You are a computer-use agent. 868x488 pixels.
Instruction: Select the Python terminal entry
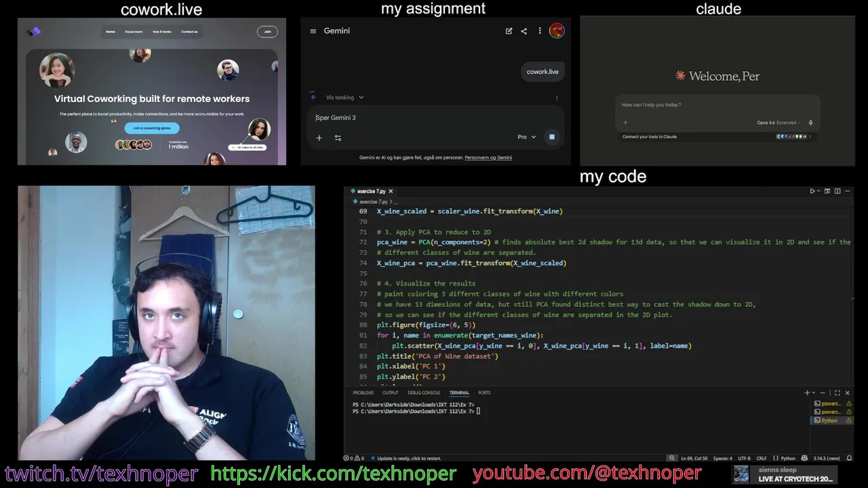tap(832, 421)
